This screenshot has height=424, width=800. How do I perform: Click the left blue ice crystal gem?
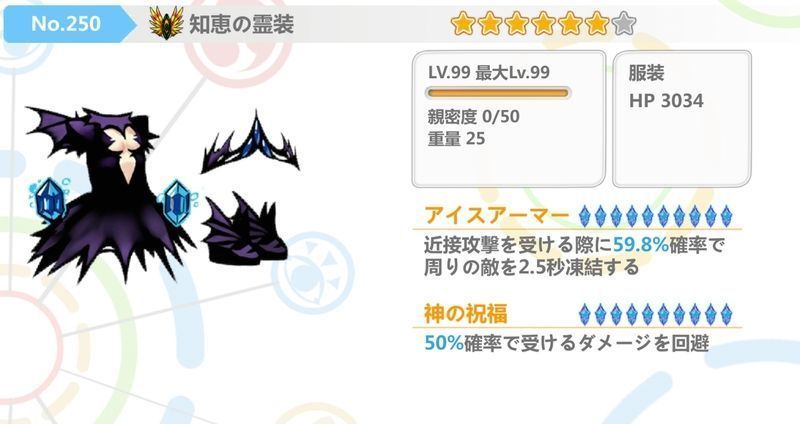pos(49,200)
